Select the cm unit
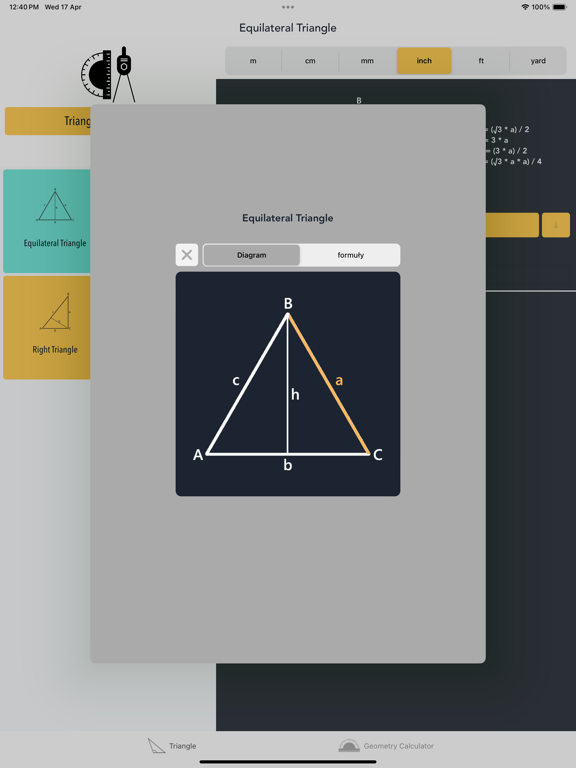 tap(310, 61)
